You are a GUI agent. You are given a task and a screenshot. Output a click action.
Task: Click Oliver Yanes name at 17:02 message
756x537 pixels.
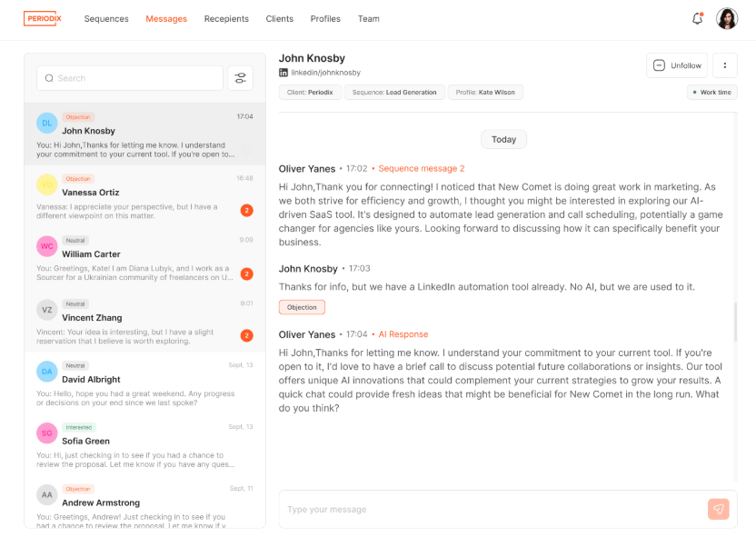coord(307,169)
